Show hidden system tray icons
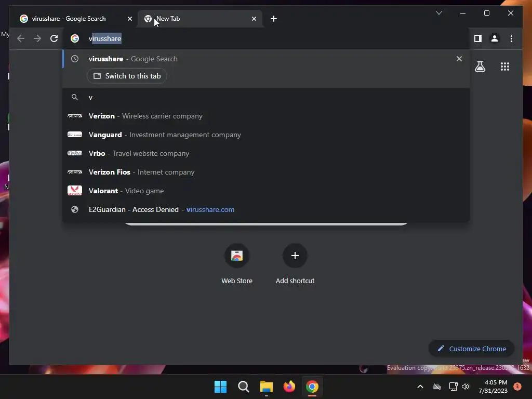 [420, 387]
